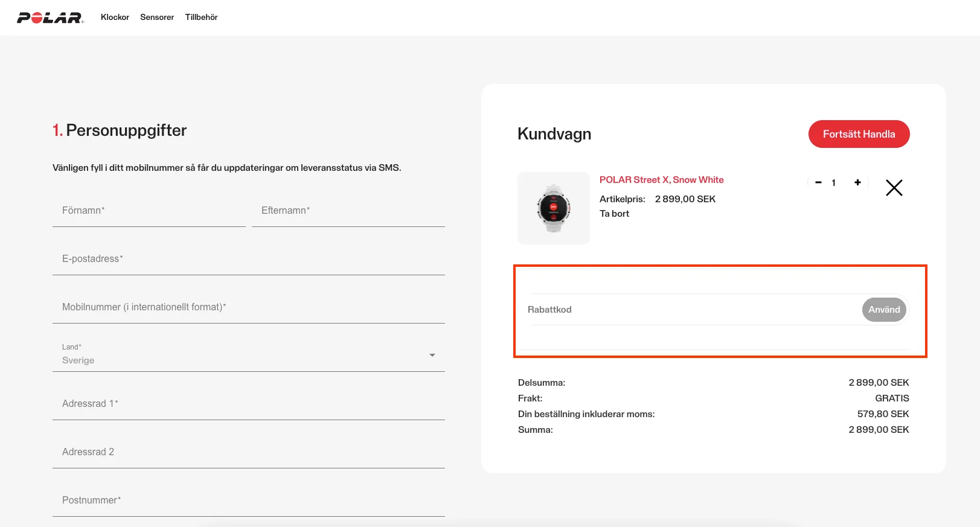
Task: Click the Kundvagn heading
Action: pos(554,134)
